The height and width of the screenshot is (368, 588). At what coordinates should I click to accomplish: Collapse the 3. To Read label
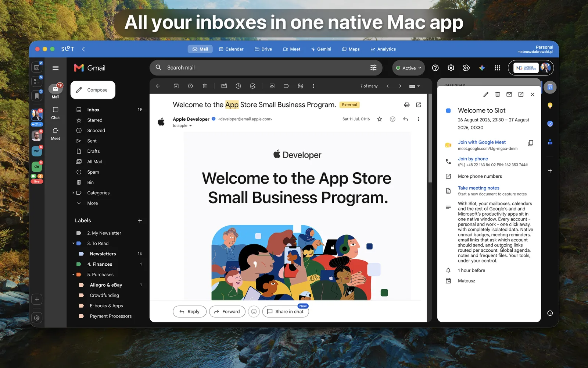tap(73, 244)
